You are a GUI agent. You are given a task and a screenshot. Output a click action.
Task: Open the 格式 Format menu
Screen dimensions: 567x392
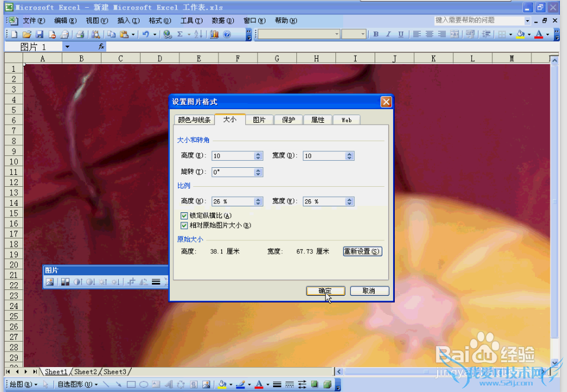point(160,21)
